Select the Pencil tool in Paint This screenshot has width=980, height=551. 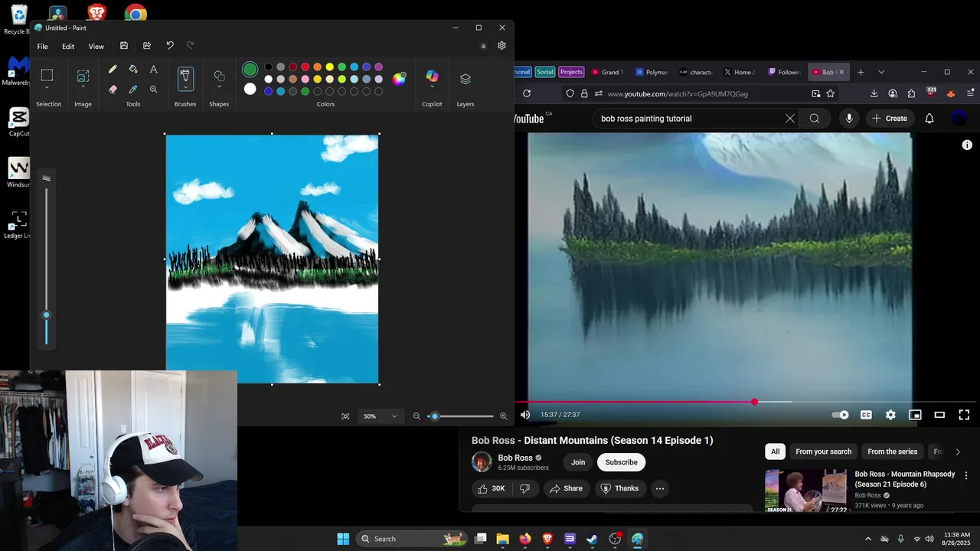(x=113, y=69)
